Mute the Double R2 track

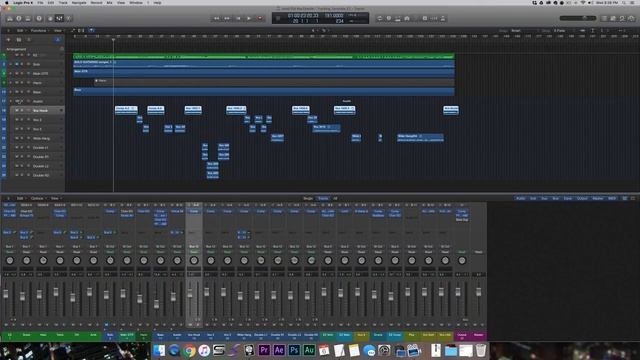[17, 175]
